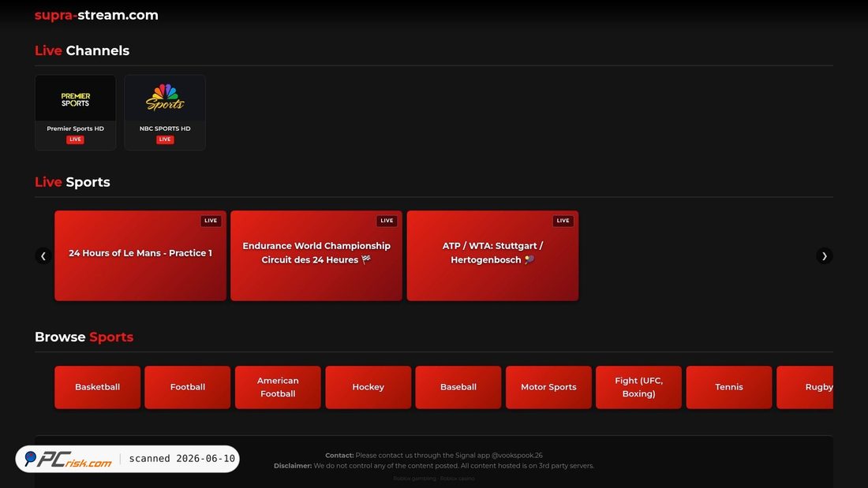
Task: Select the Hockey sports category
Action: 369,387
